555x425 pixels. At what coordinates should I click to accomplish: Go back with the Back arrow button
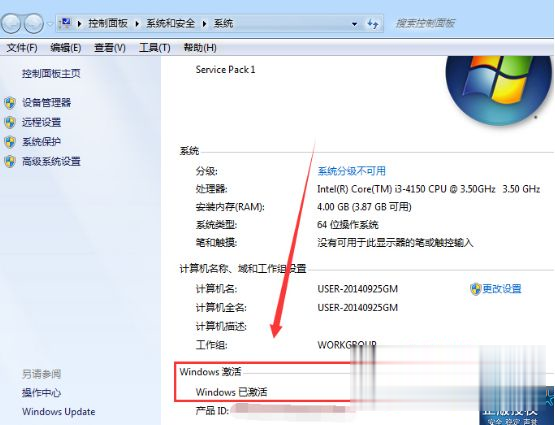(11, 24)
